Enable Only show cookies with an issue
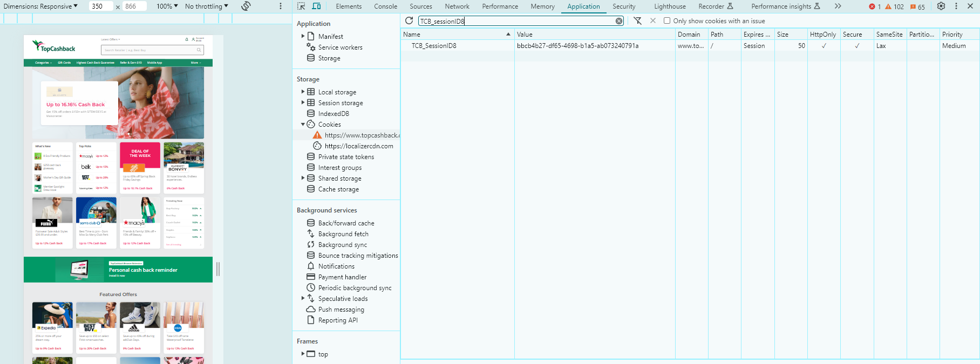The height and width of the screenshot is (364, 980). click(x=667, y=21)
